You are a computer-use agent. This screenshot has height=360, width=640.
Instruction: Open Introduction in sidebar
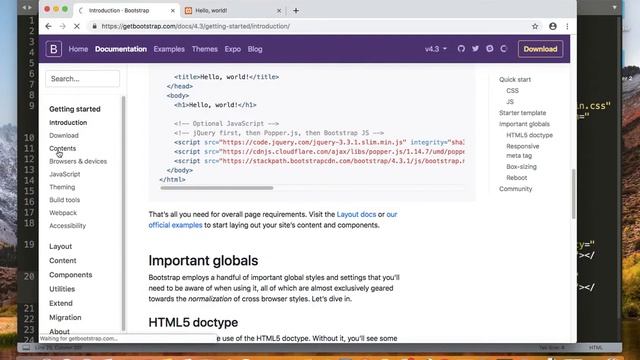[68, 122]
